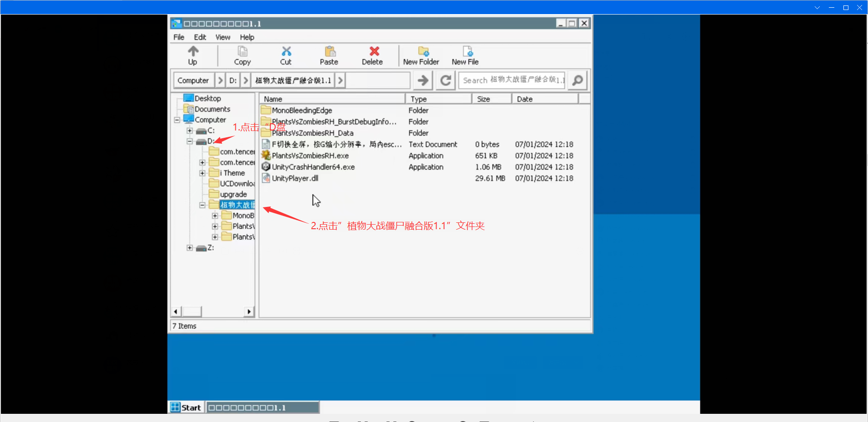Click the Refresh icon

coord(446,80)
